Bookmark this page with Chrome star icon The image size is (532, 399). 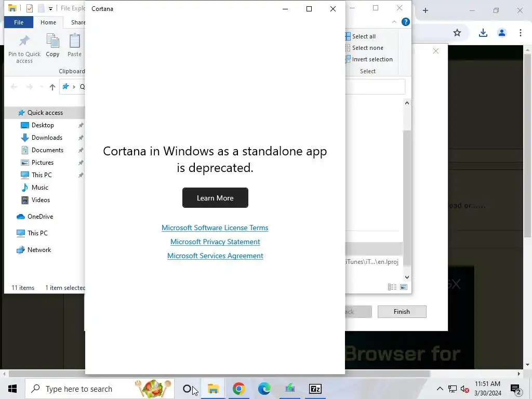coord(457,33)
